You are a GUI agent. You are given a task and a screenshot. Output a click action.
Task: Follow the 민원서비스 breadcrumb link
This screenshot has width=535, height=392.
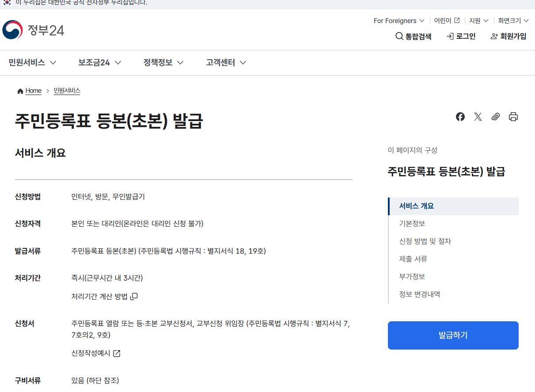click(67, 91)
